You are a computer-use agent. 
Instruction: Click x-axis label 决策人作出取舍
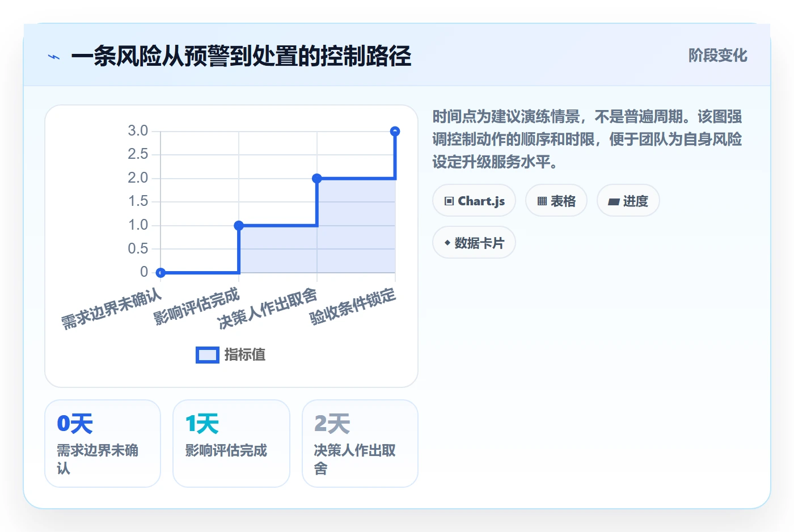268,309
